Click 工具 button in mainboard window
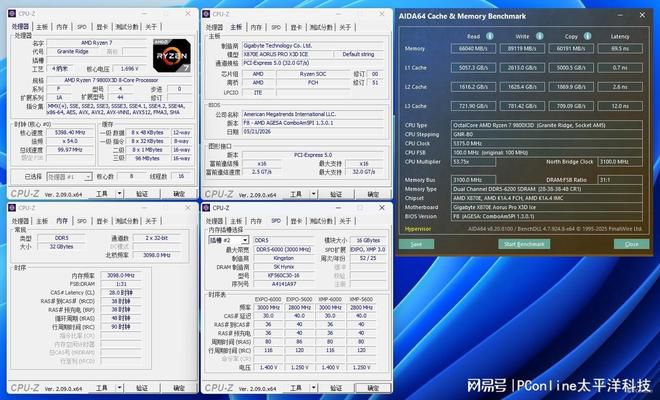 (296, 194)
